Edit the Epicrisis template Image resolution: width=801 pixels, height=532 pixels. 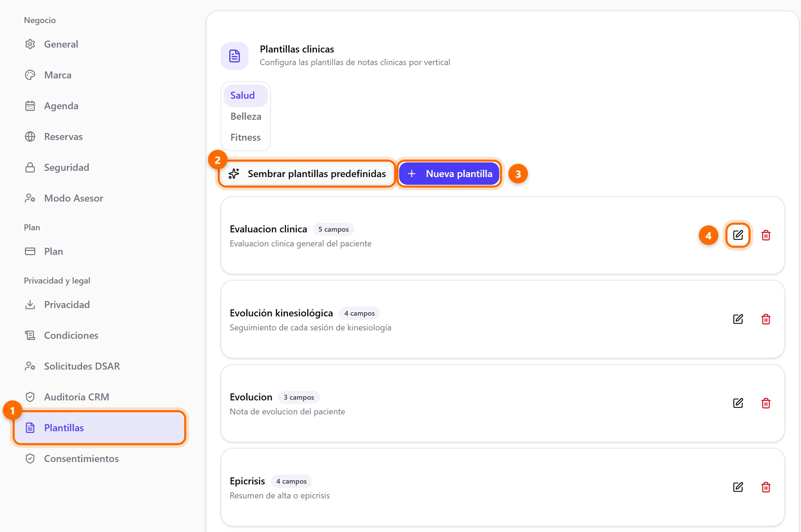pos(738,487)
